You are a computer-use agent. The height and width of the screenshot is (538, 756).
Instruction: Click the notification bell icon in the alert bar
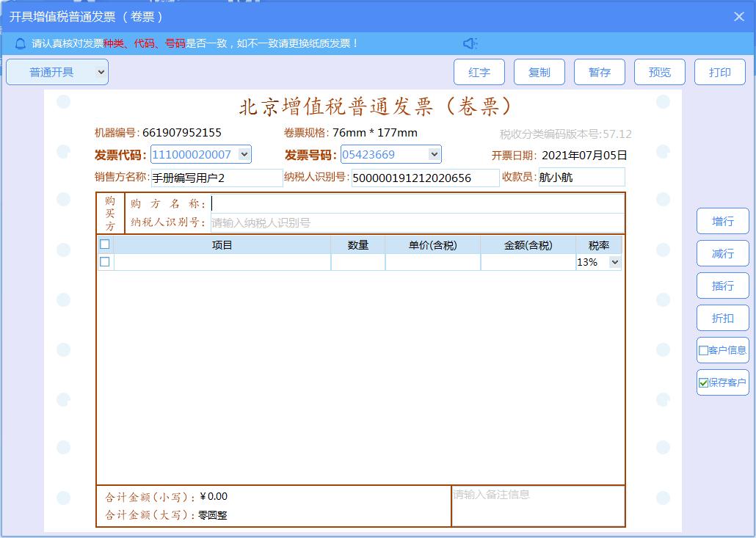click(x=19, y=43)
